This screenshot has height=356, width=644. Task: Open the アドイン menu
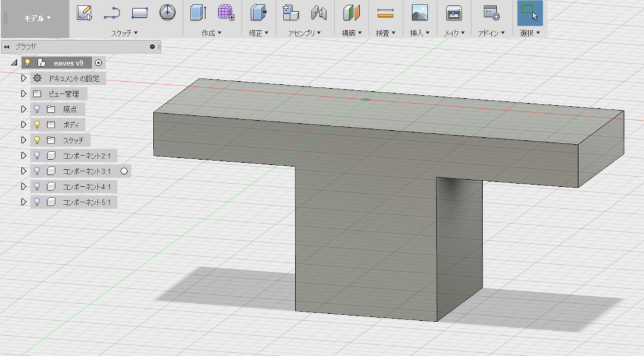click(491, 33)
